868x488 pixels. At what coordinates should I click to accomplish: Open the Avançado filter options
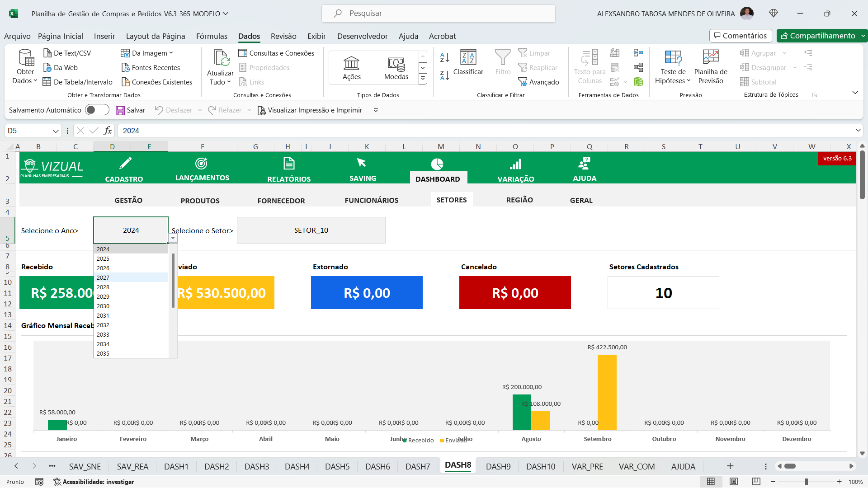[539, 82]
